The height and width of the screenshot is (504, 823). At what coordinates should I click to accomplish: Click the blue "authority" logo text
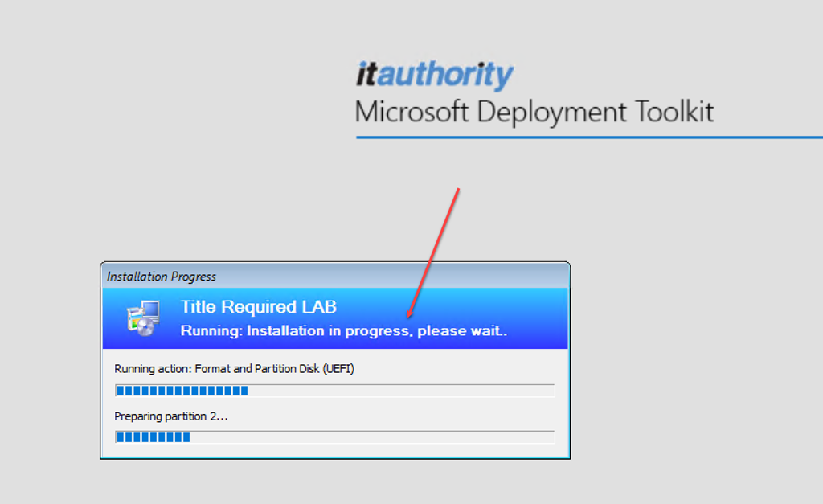445,76
